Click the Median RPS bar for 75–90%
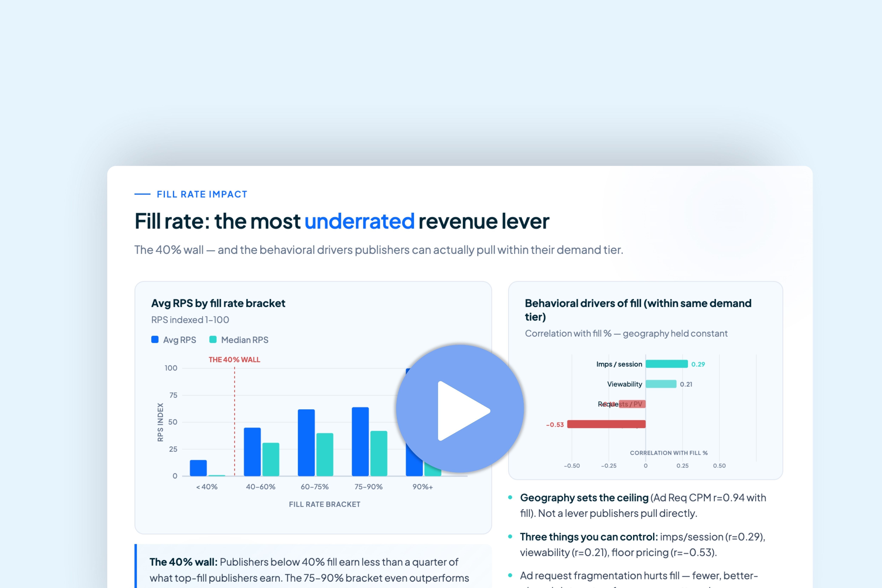Image resolution: width=882 pixels, height=588 pixels. click(x=379, y=453)
